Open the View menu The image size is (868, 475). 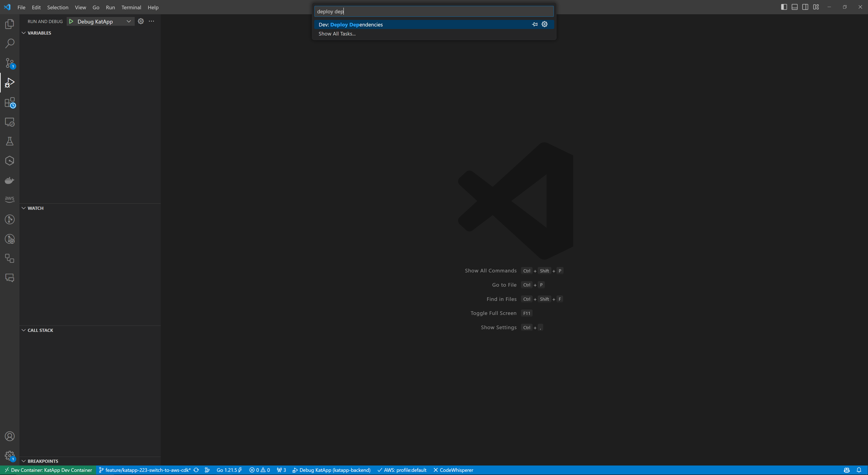coord(80,7)
